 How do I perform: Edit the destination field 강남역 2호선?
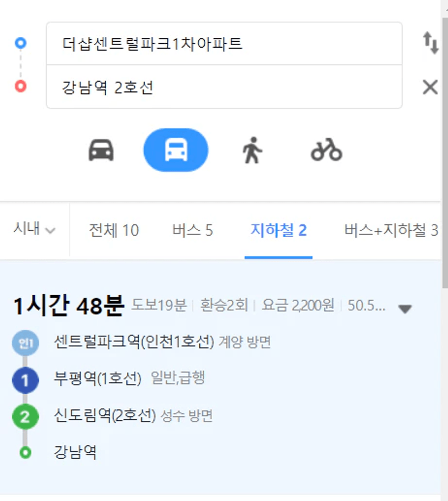(x=224, y=87)
